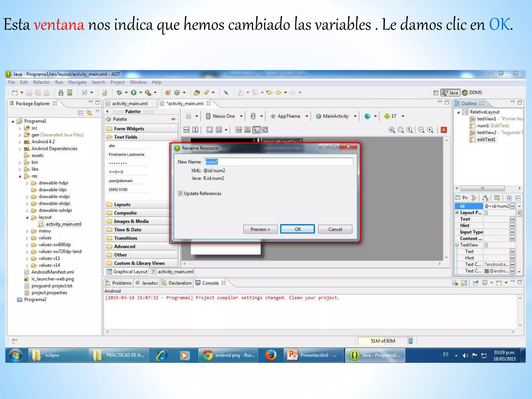This screenshot has height=399, width=532.
Task: Click the Text Color swatch property
Action: (x=487, y=271)
